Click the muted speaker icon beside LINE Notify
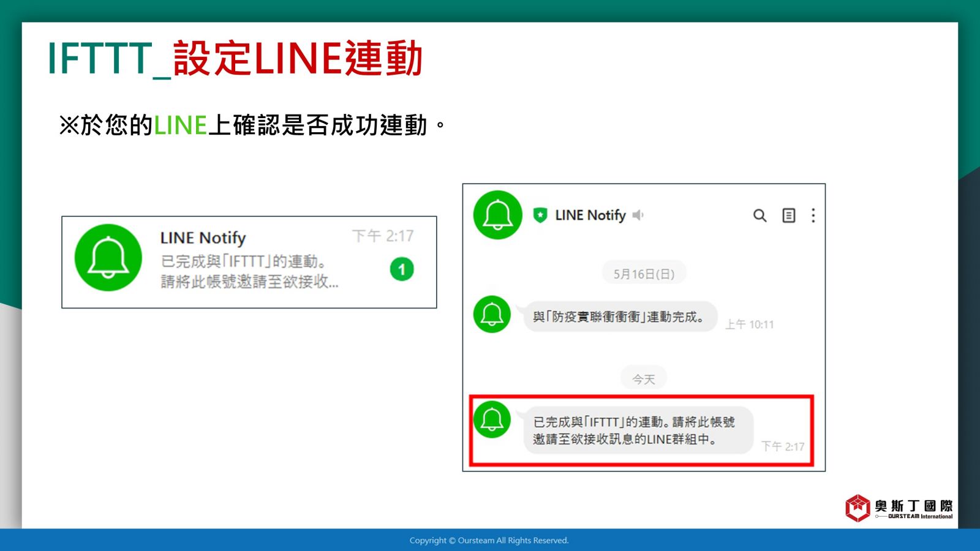The width and height of the screenshot is (980, 551). click(x=638, y=215)
